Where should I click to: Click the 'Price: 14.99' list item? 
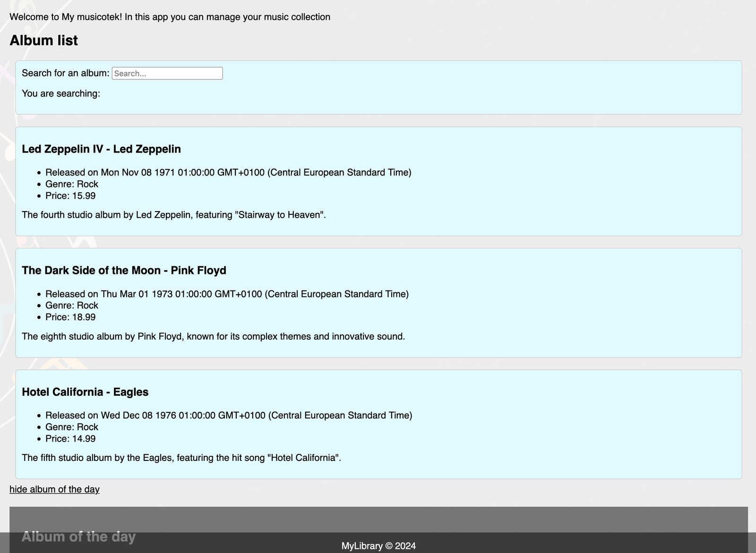coord(70,438)
